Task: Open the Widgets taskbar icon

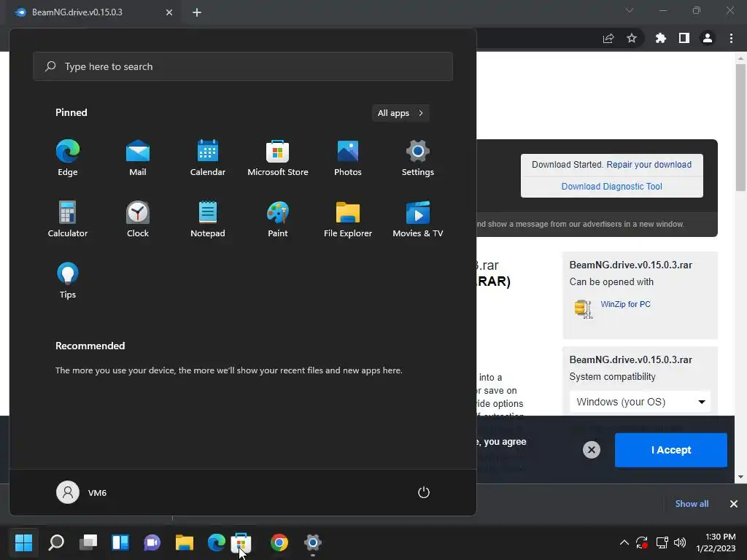Action: click(120, 542)
